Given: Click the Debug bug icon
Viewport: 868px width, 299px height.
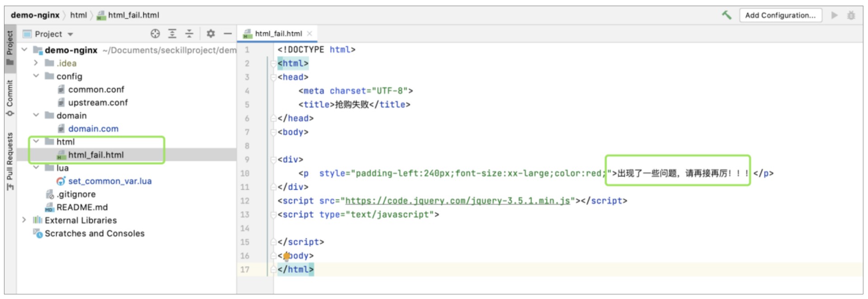Looking at the screenshot, I should [851, 15].
